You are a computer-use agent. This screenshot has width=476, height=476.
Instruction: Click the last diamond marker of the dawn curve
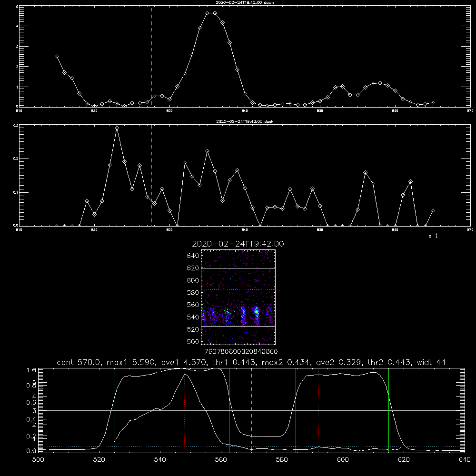click(433, 103)
